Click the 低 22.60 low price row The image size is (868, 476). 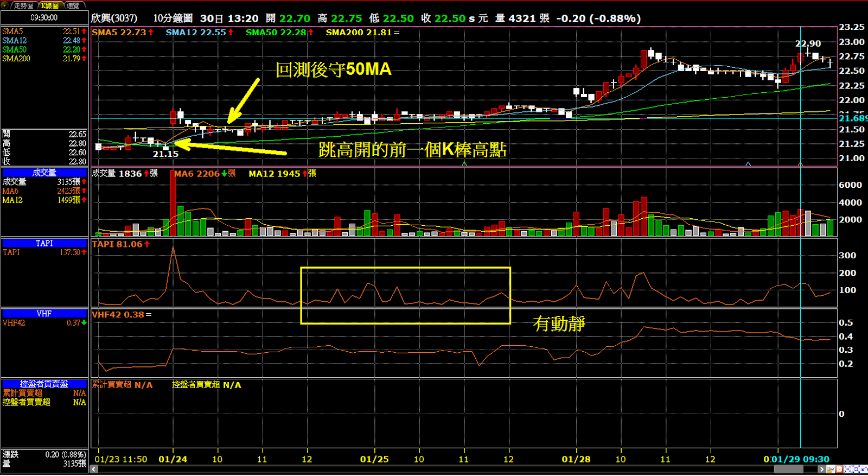44,153
